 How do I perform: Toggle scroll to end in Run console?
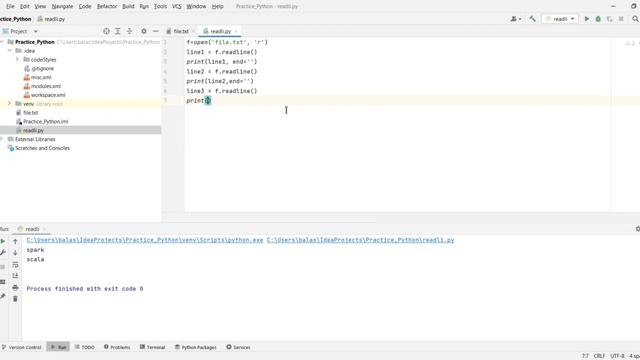(15, 276)
